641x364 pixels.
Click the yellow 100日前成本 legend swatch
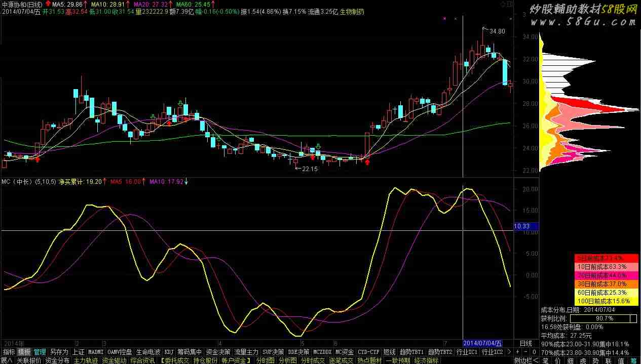coord(607,301)
